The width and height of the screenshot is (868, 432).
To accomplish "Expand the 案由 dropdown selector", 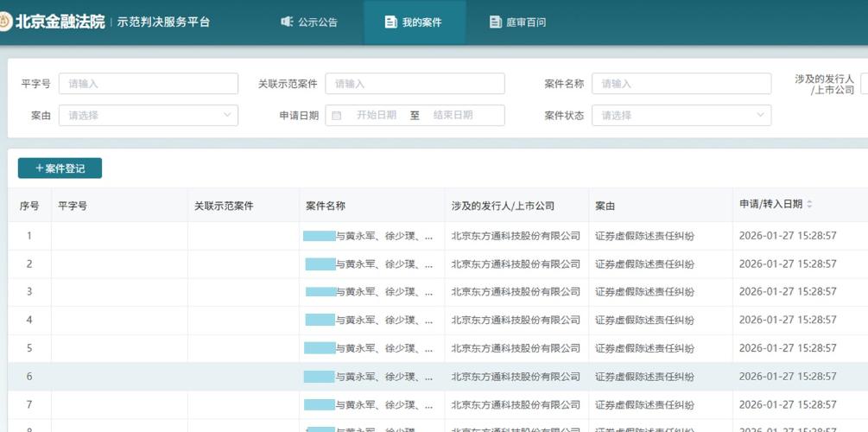I will (149, 115).
